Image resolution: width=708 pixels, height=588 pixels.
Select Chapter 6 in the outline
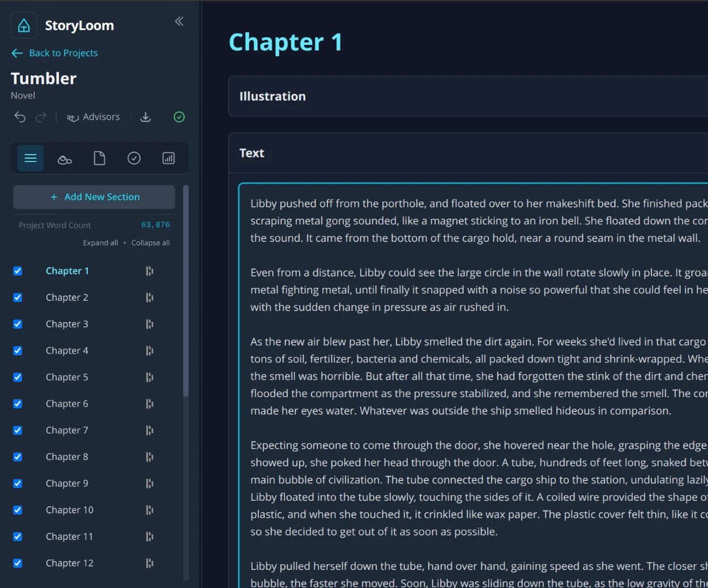click(67, 404)
